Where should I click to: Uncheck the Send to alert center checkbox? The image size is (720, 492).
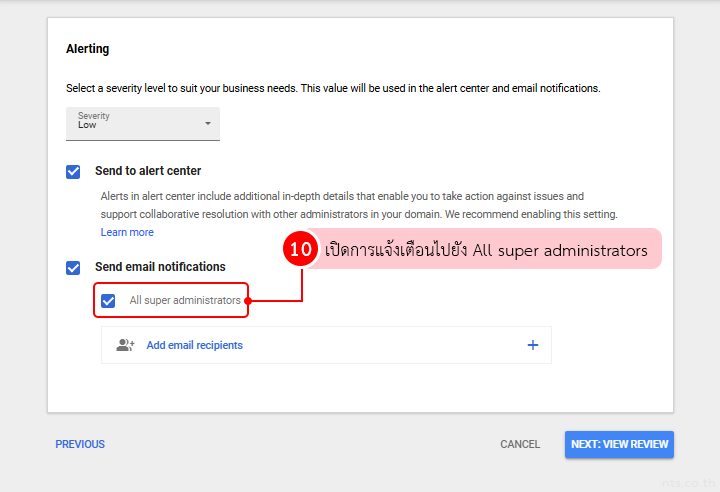coord(73,172)
